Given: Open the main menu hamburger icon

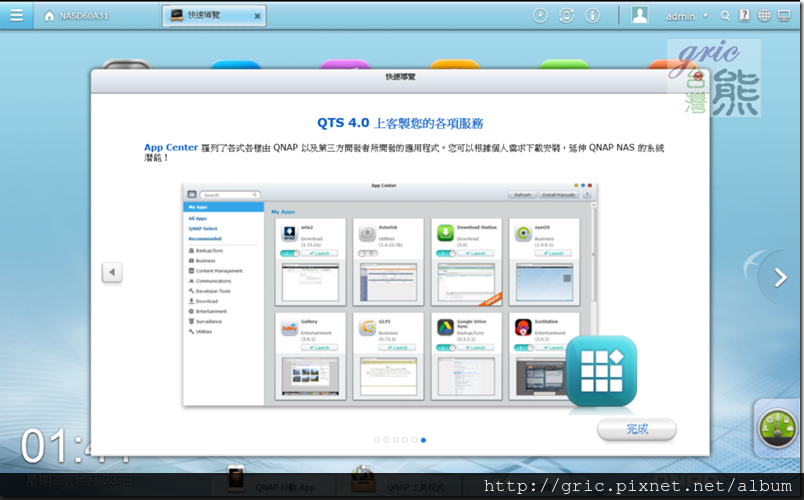Looking at the screenshot, I should pyautogui.click(x=16, y=15).
